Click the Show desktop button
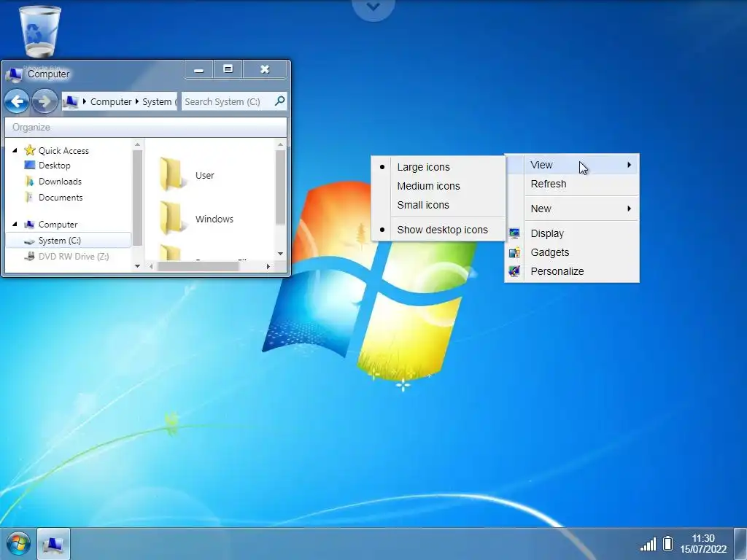 740,543
